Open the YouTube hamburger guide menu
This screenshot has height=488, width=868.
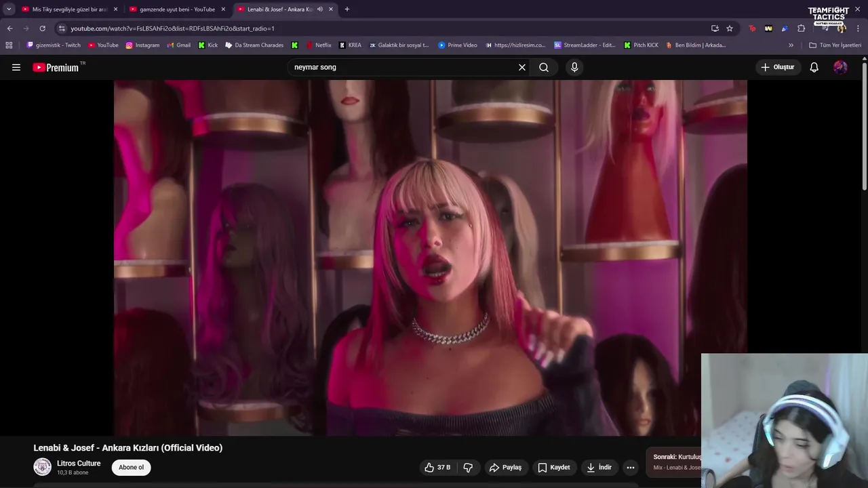(x=16, y=67)
